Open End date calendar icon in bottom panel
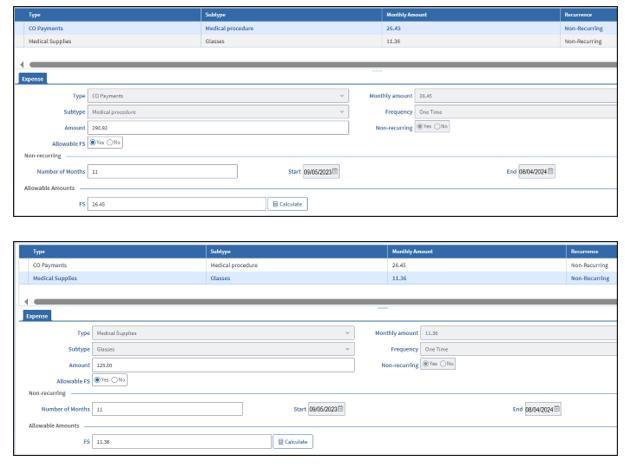625x466 pixels. point(557,409)
